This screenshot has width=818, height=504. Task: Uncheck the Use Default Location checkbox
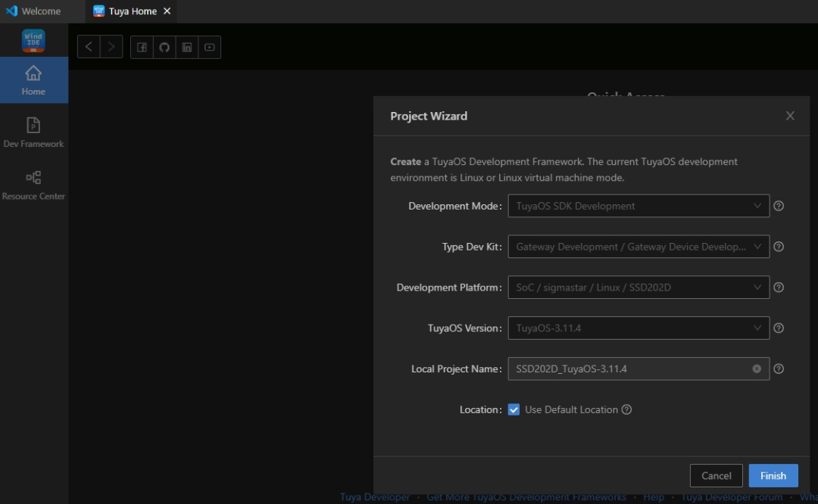tap(514, 409)
